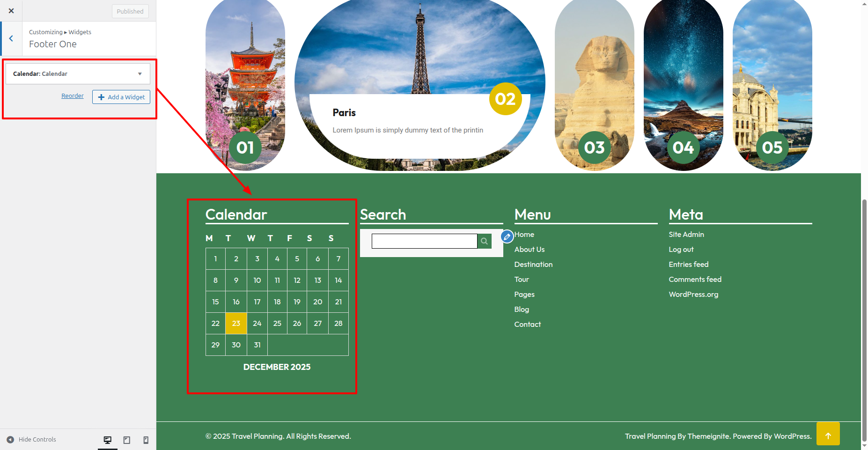This screenshot has width=868, height=450.
Task: Select highlighted day 23 in the calendar
Action: 236,324
